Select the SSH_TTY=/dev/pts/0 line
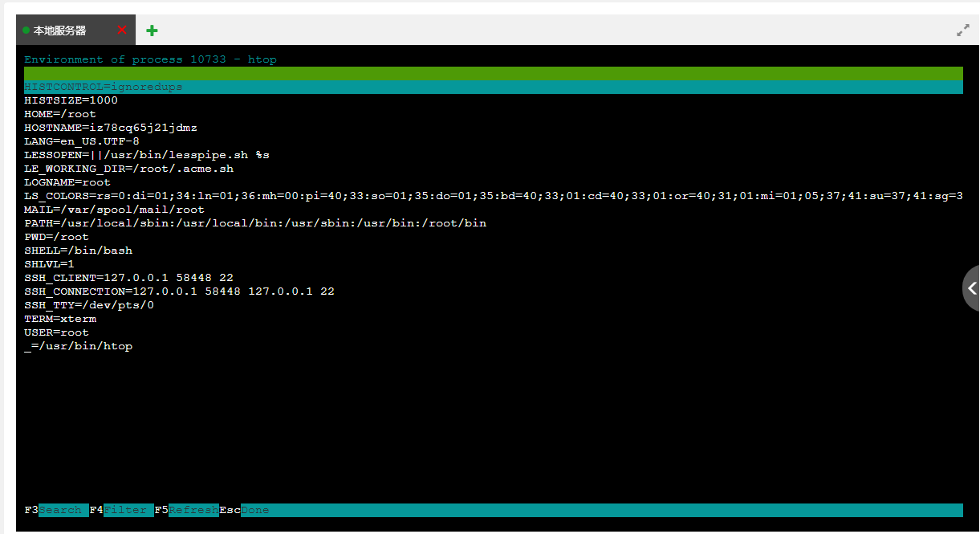Viewport: 980px width, 534px height. click(89, 305)
